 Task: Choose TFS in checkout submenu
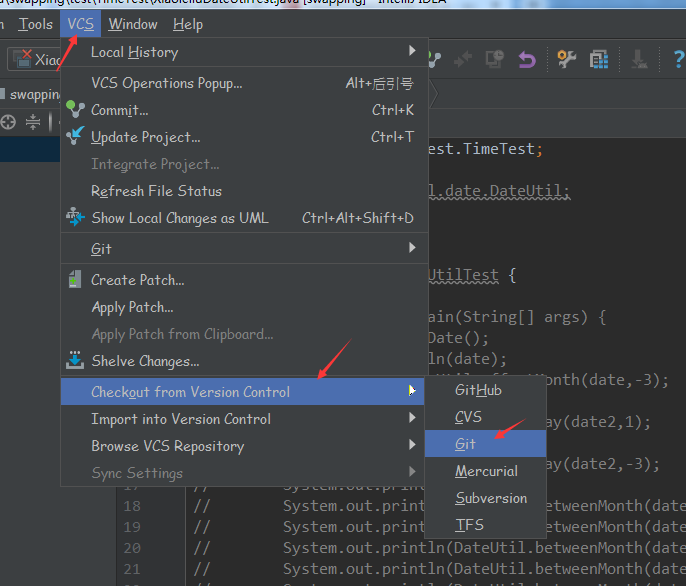[485, 525]
